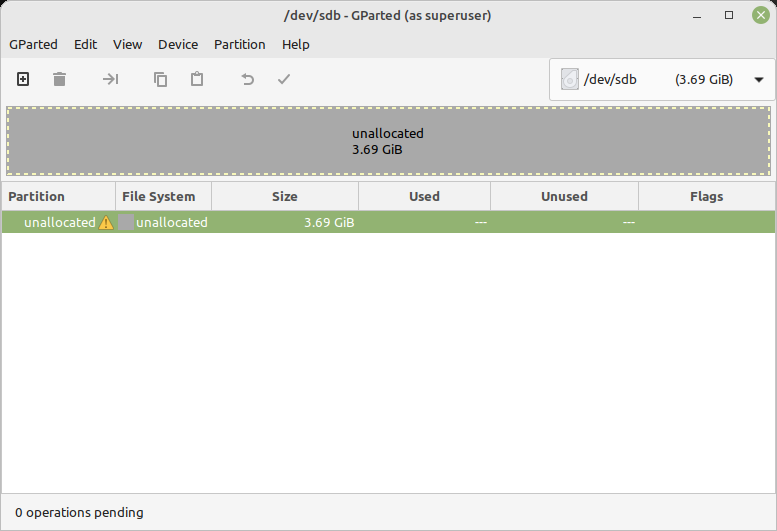
Task: Open the Device menu
Action: [178, 45]
